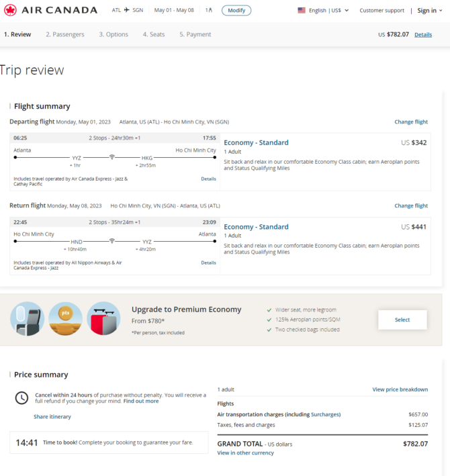Click the 14:41 booking countdown timer
Screen dimensions: 450x476
tap(27, 442)
